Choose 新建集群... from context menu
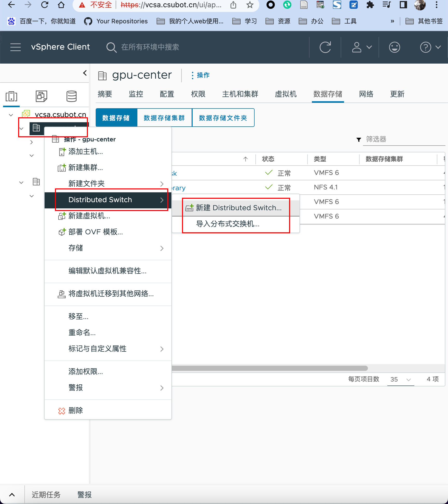This screenshot has width=448, height=504. (x=108, y=168)
